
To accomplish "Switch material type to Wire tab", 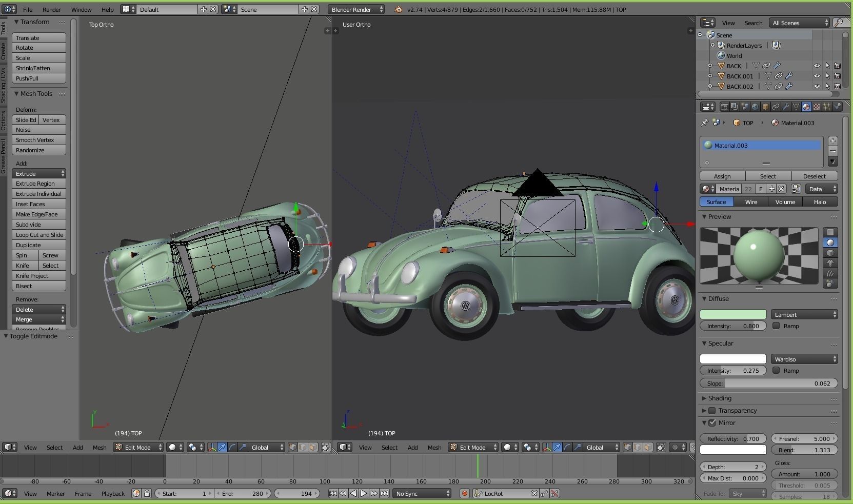I will tap(751, 201).
